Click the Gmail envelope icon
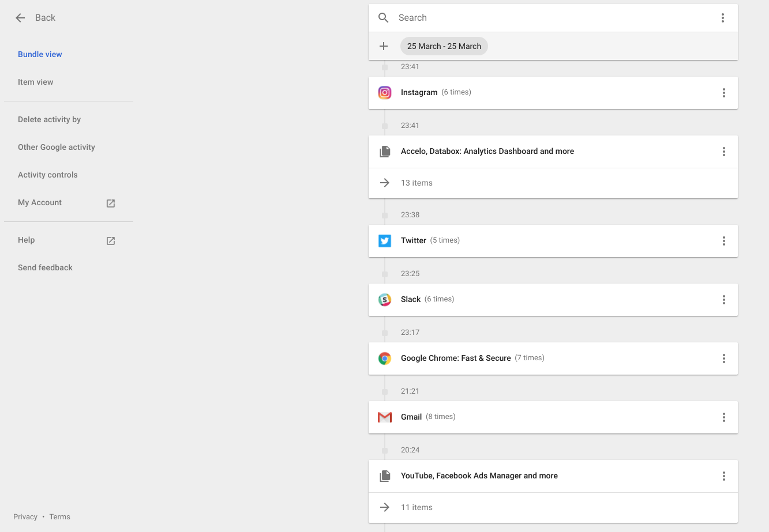769x532 pixels. point(385,417)
